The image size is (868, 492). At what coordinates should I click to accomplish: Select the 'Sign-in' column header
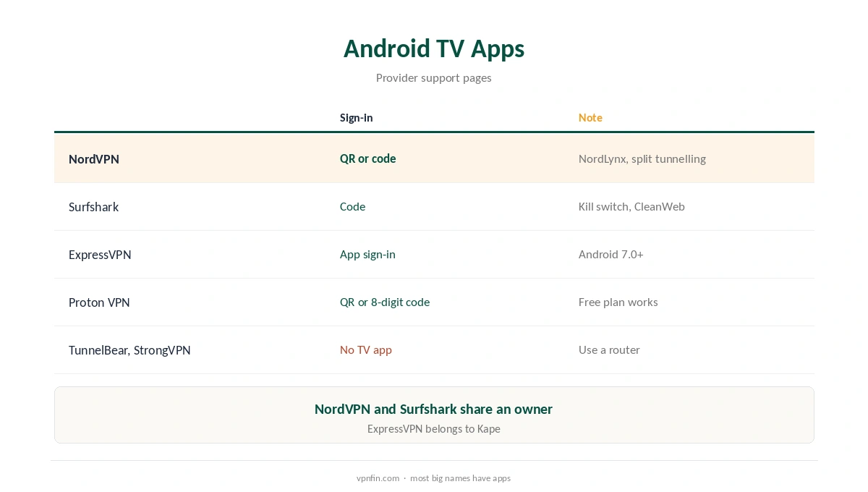coord(357,118)
